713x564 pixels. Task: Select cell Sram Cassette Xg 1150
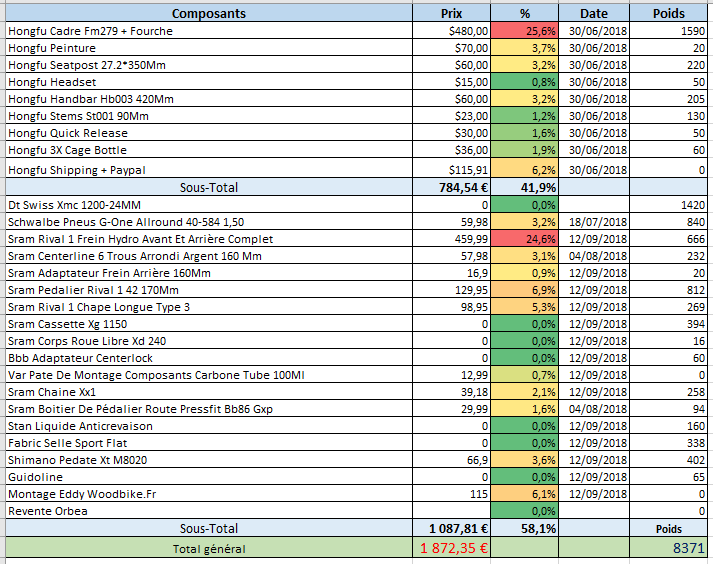[209, 324]
